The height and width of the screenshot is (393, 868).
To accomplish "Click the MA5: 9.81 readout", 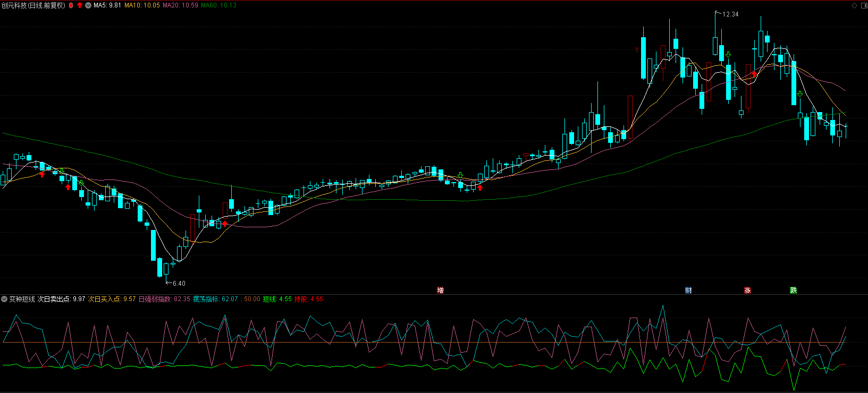I will click(107, 5).
